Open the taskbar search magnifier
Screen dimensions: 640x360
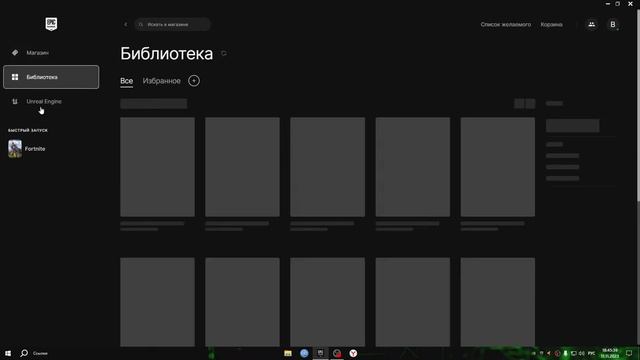click(x=24, y=353)
